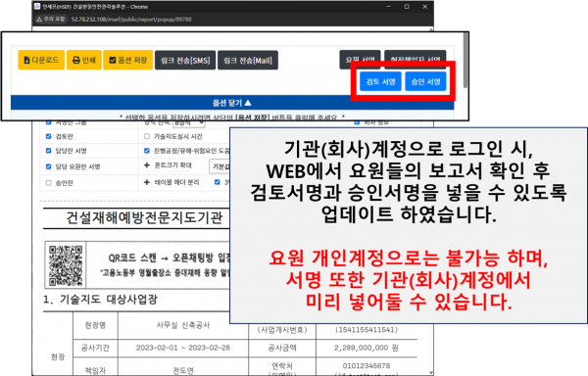Open the 폰트크기 기본값 dropdown
Image resolution: width=588 pixels, height=376 pixels.
tap(219, 166)
